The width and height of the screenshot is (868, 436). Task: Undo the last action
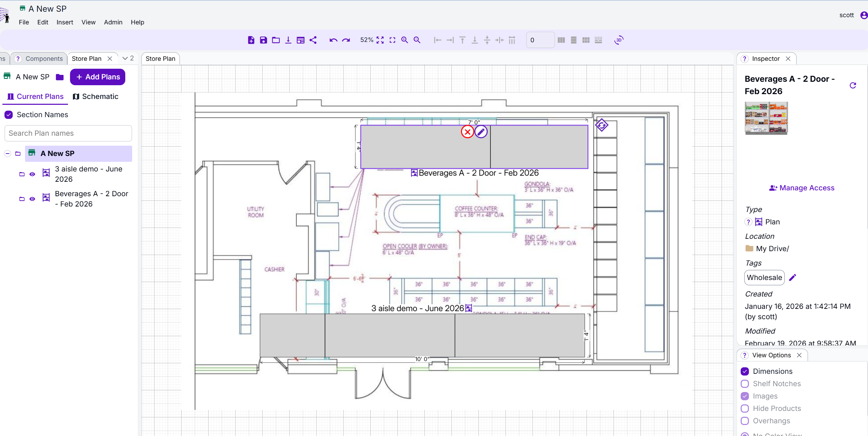(x=333, y=40)
